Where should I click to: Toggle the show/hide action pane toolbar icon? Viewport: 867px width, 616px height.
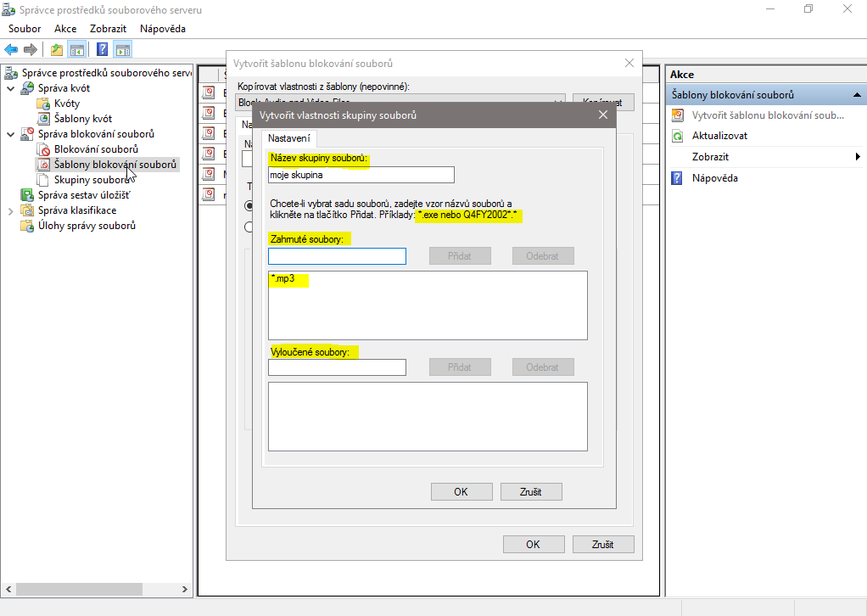[x=123, y=49]
